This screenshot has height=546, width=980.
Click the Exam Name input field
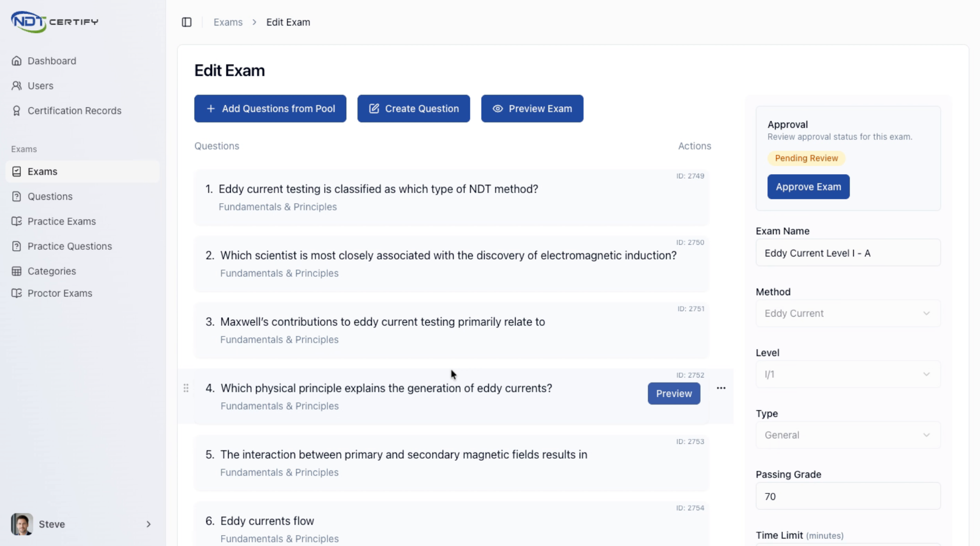(848, 253)
